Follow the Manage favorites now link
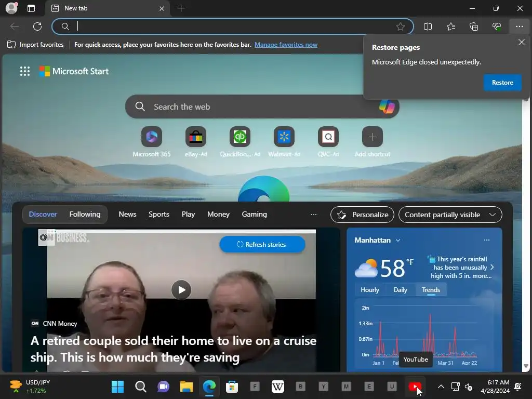This screenshot has height=399, width=532. coord(286,45)
